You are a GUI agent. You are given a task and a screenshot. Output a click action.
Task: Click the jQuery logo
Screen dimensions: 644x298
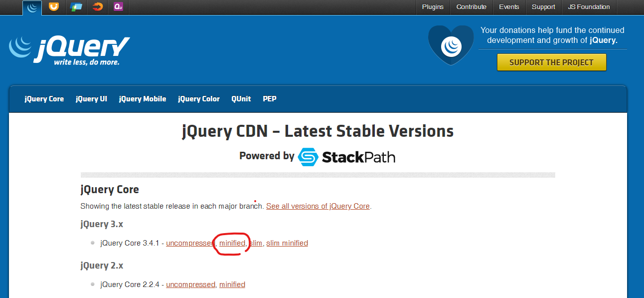69,50
